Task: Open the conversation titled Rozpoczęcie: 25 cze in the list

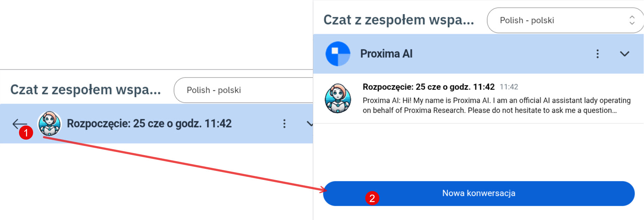Action: 428,87
